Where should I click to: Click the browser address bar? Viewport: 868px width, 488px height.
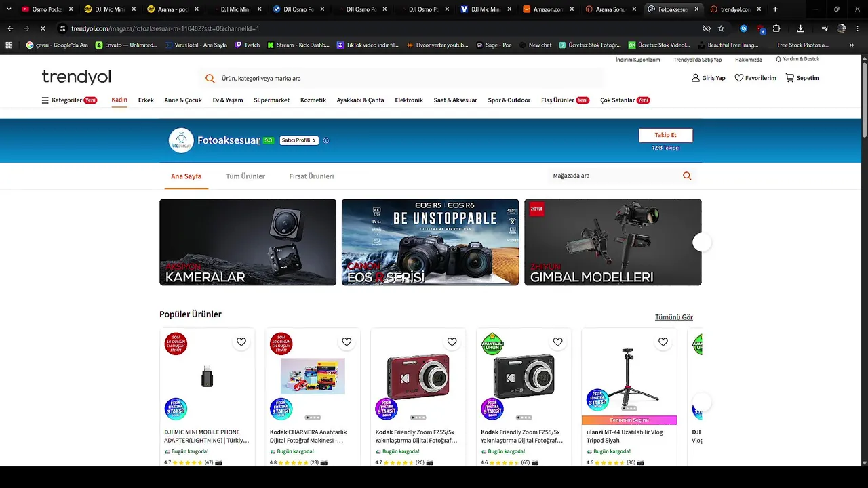380,28
